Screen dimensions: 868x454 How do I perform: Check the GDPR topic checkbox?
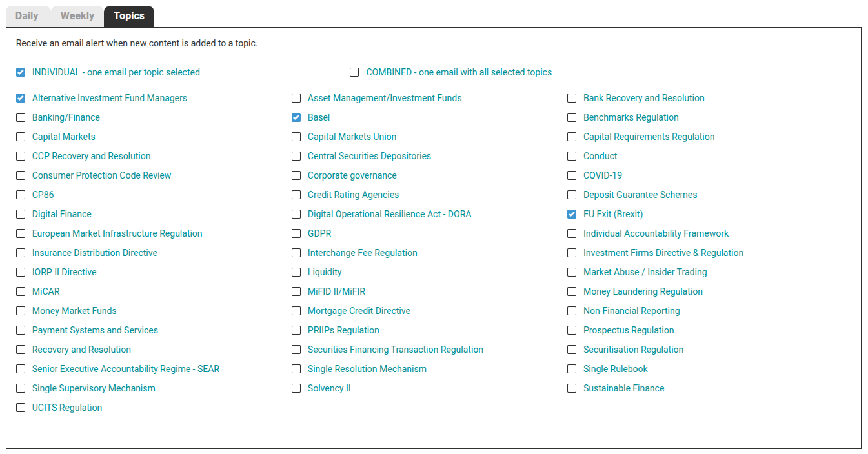[296, 233]
